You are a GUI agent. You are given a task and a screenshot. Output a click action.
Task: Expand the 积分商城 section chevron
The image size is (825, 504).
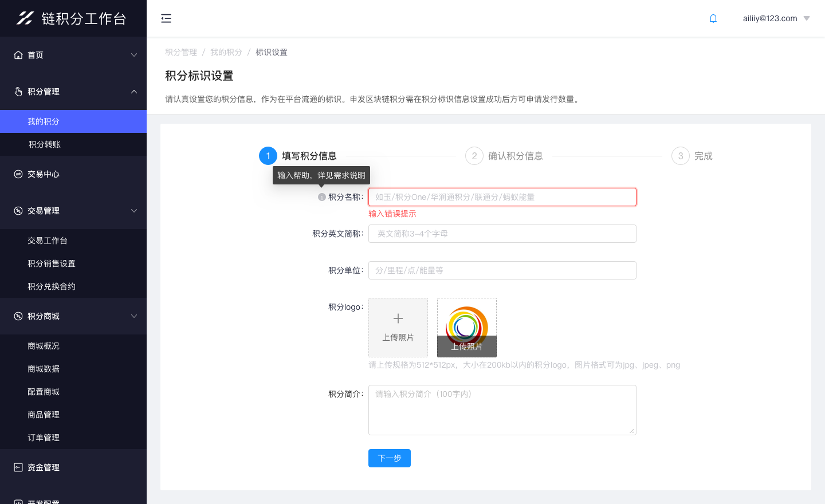[x=134, y=316]
